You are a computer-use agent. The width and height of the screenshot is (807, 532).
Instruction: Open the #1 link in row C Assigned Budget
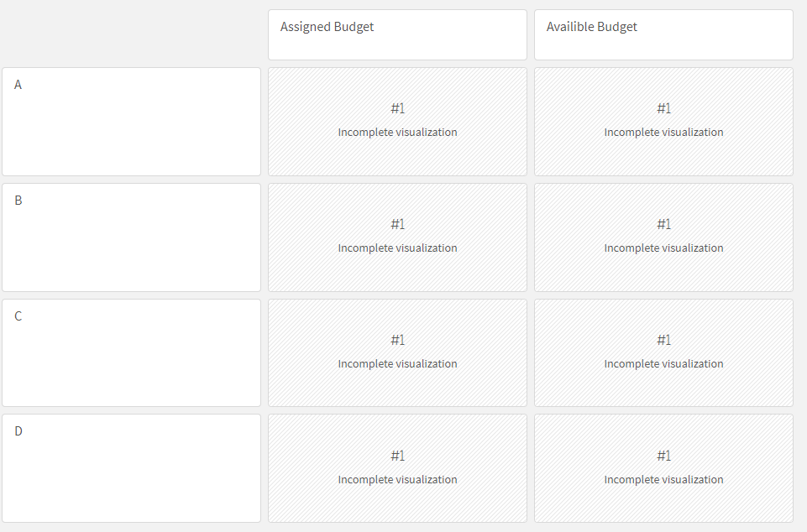(x=397, y=339)
